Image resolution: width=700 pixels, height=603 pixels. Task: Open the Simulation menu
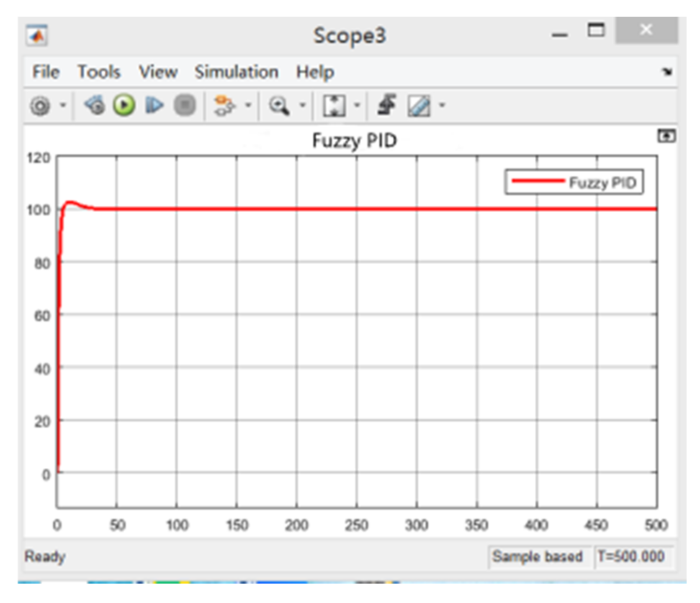point(237,72)
